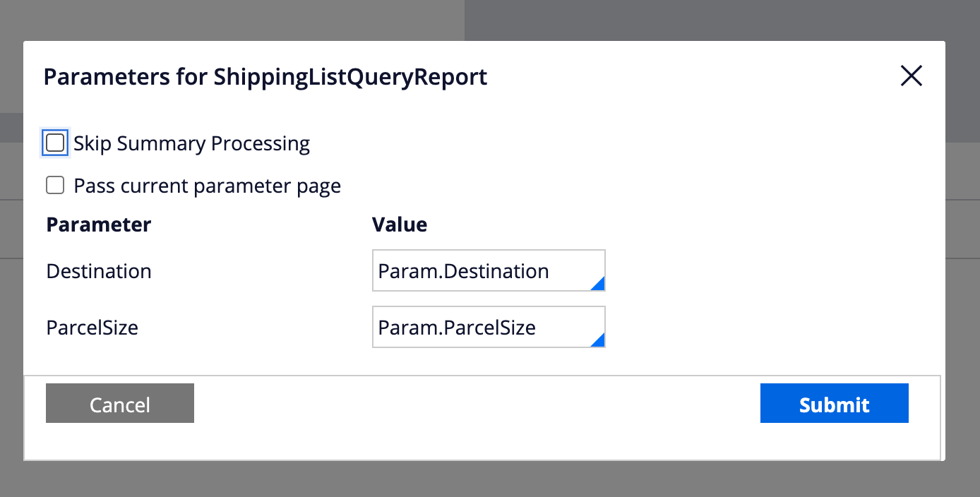Screen dimensions: 980x497
Task: Click the dialog title Parameters for ShippingListQueryReport
Action: coord(265,77)
